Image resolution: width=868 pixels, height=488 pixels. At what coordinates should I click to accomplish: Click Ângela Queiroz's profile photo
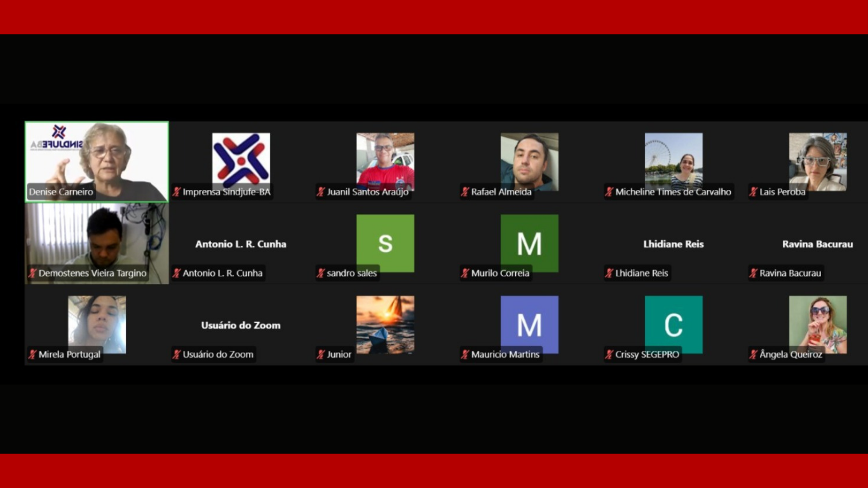818,323
